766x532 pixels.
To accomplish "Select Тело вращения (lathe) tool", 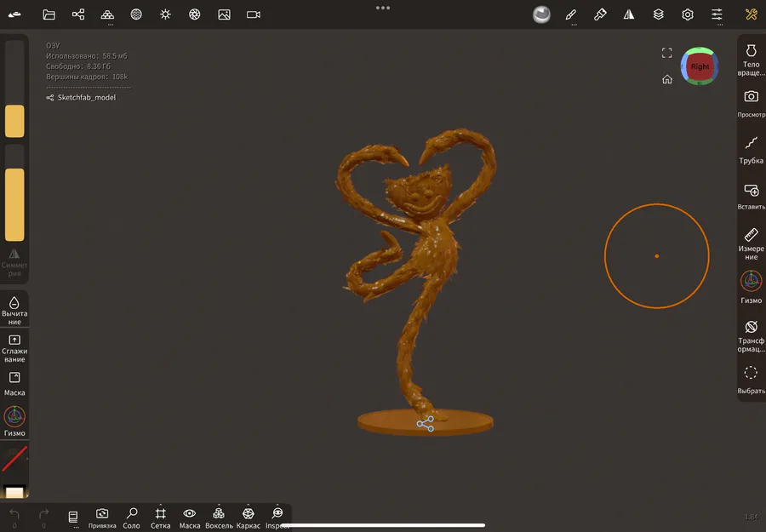I will (752, 60).
